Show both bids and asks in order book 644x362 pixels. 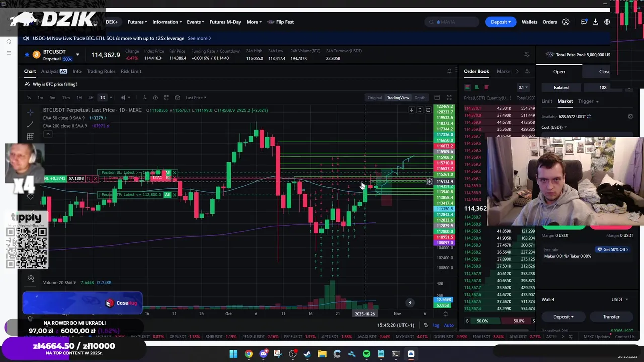(467, 87)
